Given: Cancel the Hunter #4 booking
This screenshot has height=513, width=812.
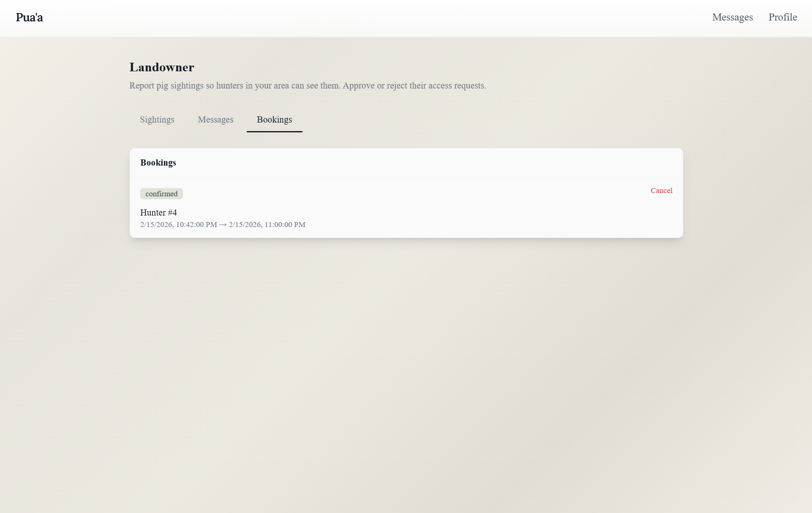Looking at the screenshot, I should (661, 191).
